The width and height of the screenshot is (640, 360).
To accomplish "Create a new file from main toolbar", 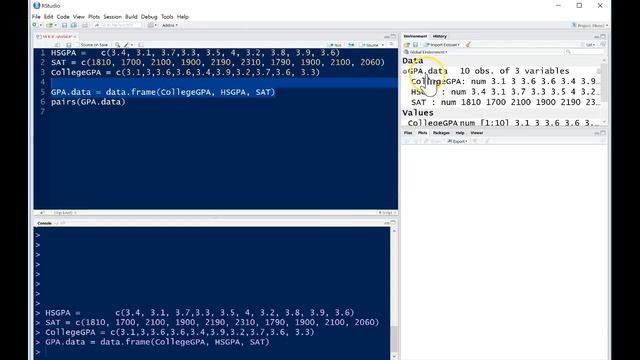I will [35, 25].
